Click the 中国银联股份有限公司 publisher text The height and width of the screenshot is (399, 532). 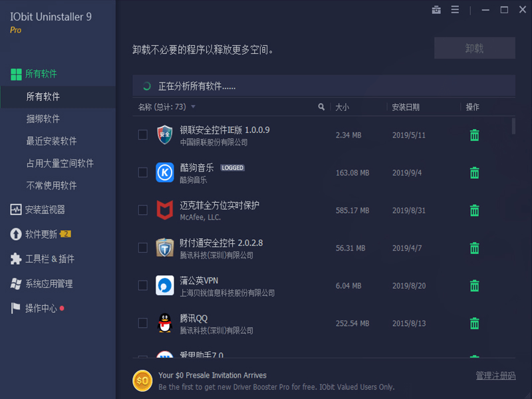click(x=213, y=142)
